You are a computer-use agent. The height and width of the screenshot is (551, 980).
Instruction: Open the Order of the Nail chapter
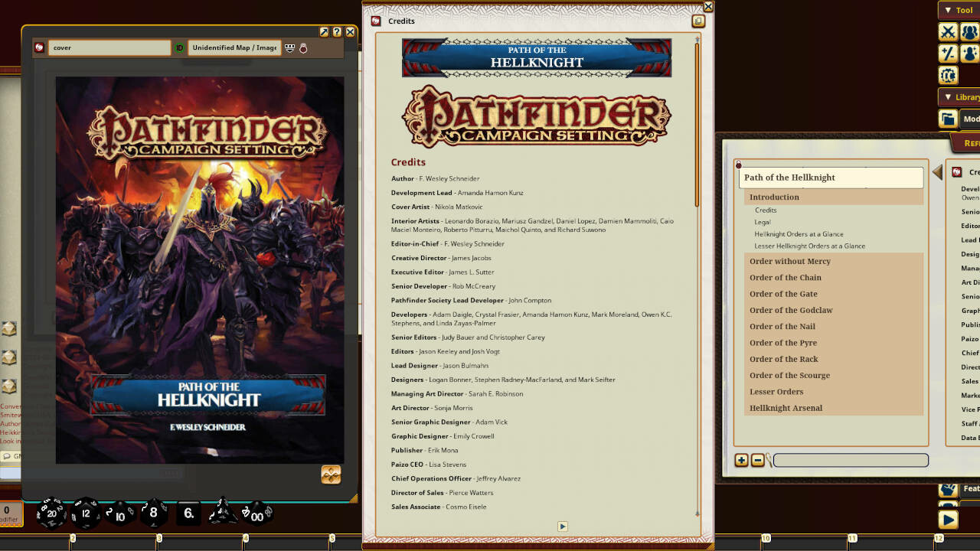(782, 326)
